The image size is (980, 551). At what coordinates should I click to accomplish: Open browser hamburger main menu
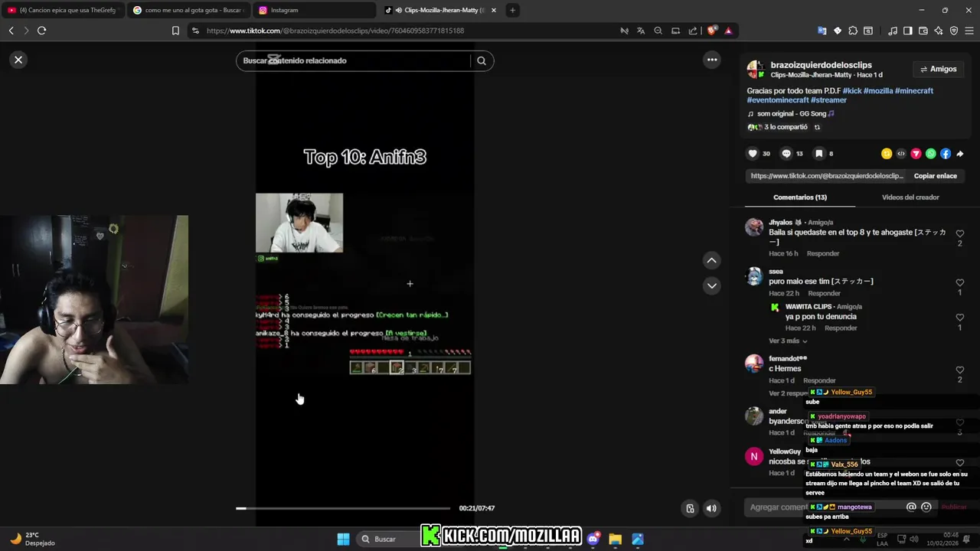969,31
